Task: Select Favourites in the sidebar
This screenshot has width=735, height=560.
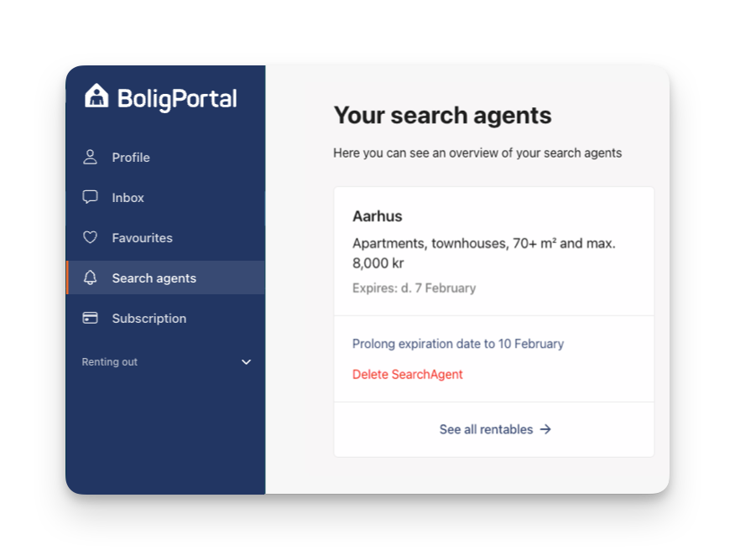Action: coord(166,238)
